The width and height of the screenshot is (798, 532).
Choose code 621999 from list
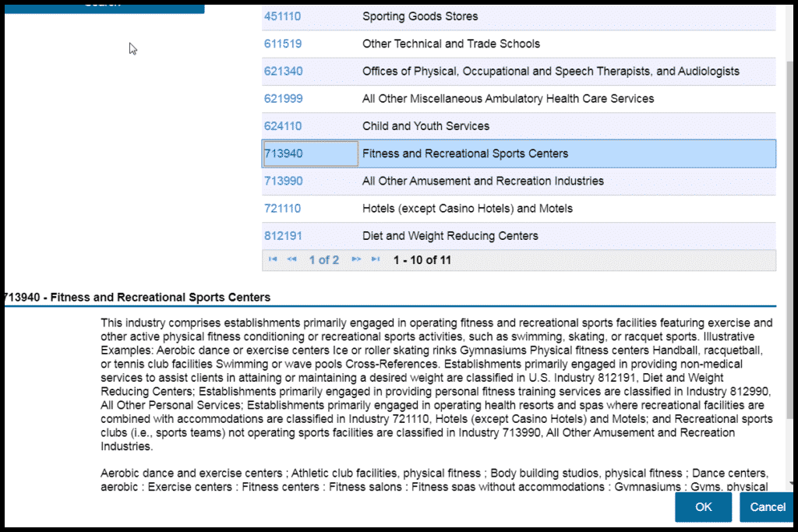point(283,99)
